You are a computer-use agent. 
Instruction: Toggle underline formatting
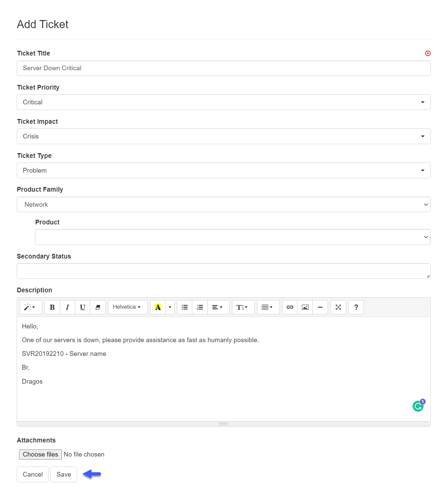(x=83, y=307)
